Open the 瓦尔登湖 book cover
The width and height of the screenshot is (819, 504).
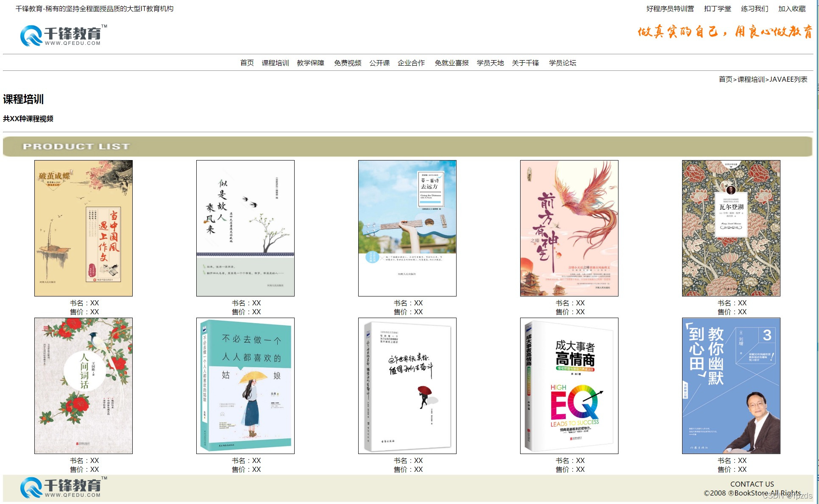pyautogui.click(x=731, y=228)
